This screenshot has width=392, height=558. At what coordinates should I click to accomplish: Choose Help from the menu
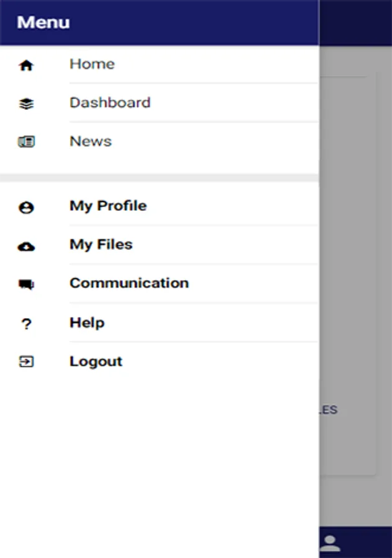[x=87, y=322]
